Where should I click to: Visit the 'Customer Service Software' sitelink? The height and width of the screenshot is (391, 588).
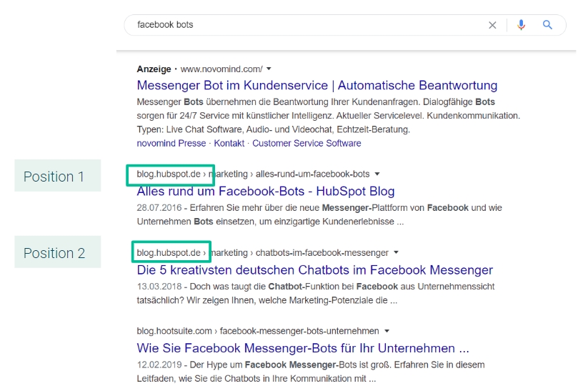[307, 144]
